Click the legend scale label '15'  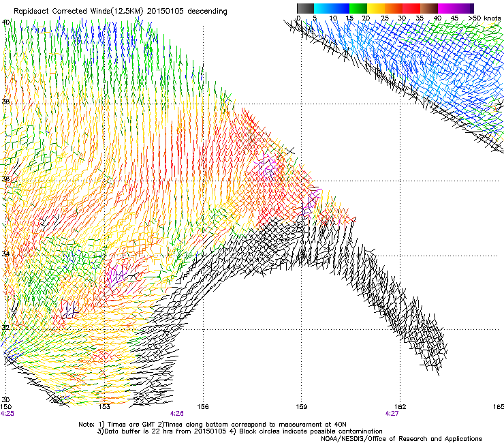[x=349, y=18]
